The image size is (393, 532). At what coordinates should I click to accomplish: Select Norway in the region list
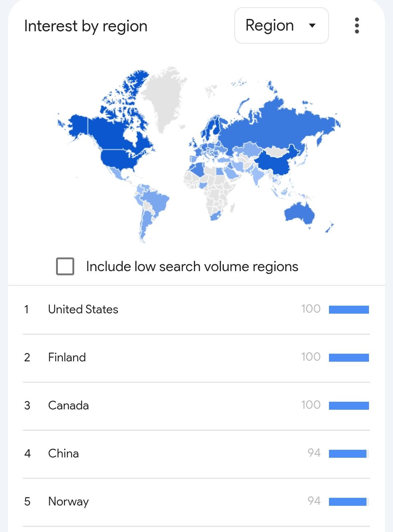click(68, 501)
